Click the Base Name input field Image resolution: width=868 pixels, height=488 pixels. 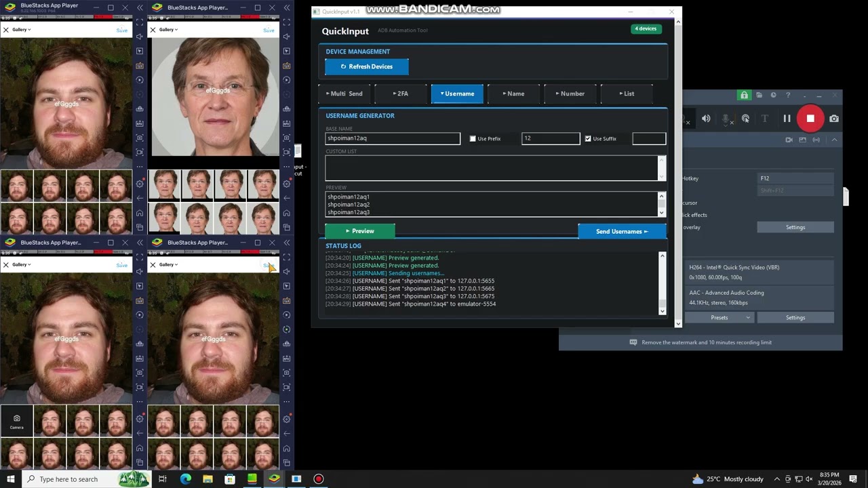[393, 138]
